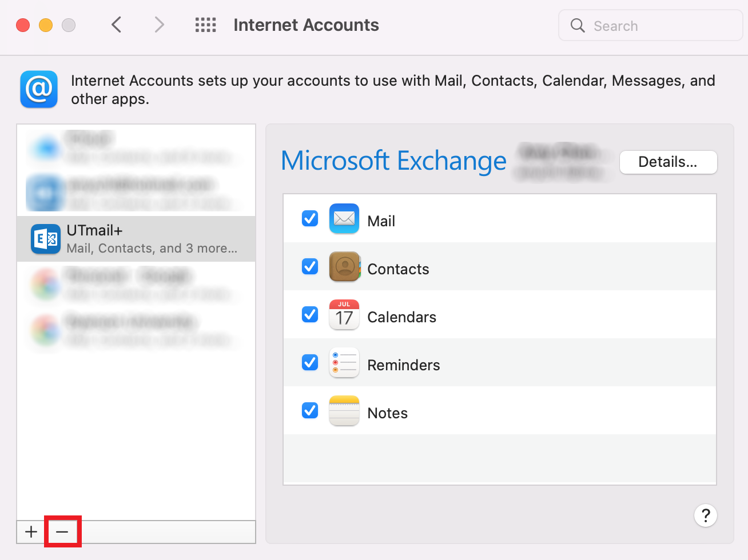Toggle the Reminders checkbox
748x560 pixels.
(310, 362)
